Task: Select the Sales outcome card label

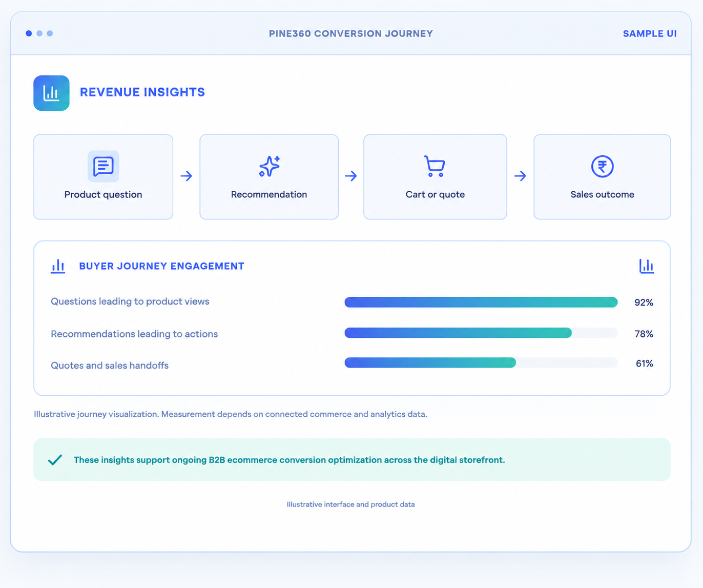Action: tap(602, 194)
